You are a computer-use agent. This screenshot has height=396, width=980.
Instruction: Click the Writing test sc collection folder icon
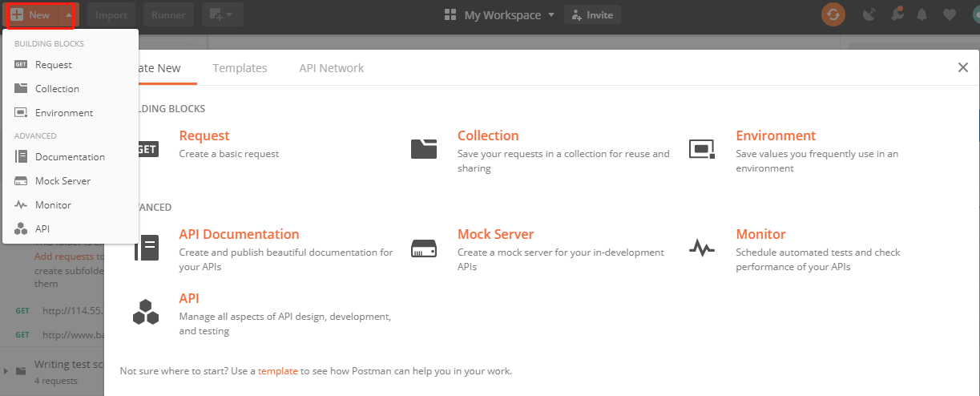click(x=21, y=371)
